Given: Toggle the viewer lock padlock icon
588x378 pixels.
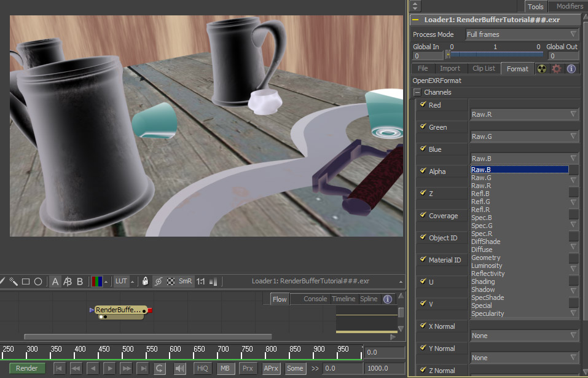Looking at the screenshot, I should coord(145,282).
